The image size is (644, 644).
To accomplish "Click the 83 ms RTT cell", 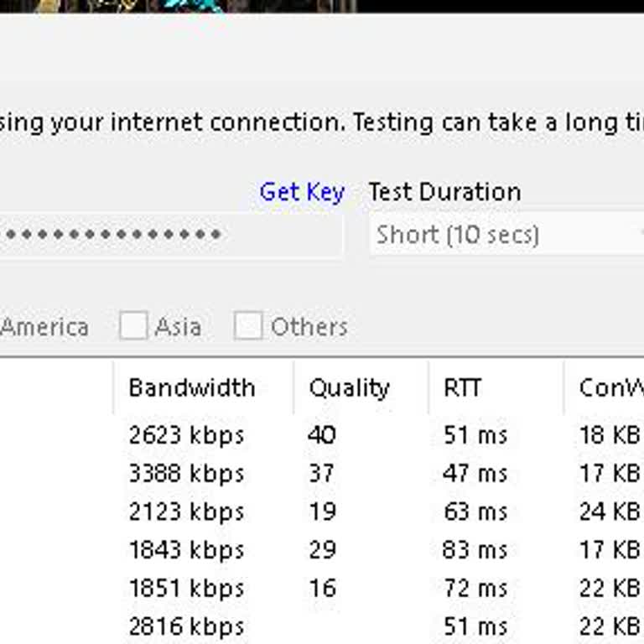I will (475, 550).
